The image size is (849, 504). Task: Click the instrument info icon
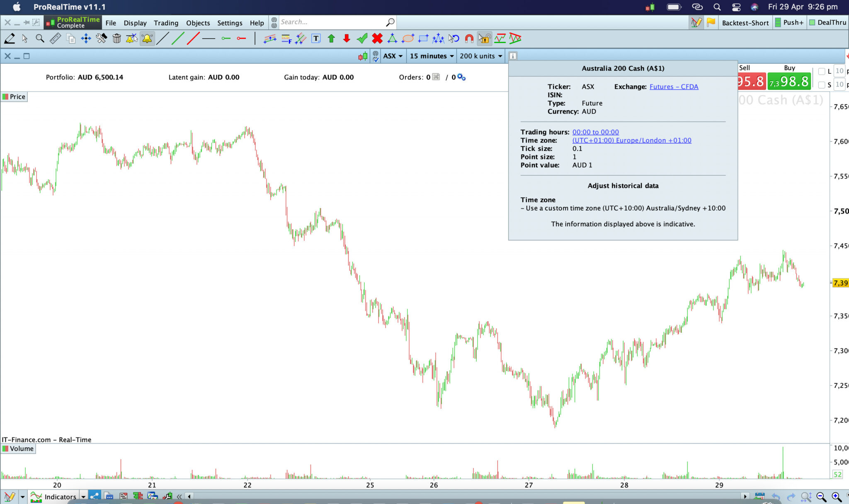pyautogui.click(x=513, y=56)
